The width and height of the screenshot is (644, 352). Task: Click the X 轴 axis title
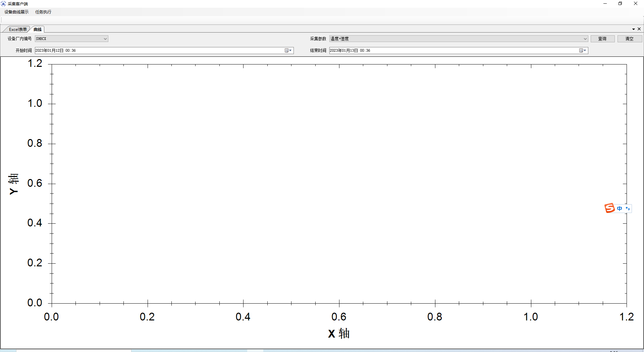coord(339,334)
